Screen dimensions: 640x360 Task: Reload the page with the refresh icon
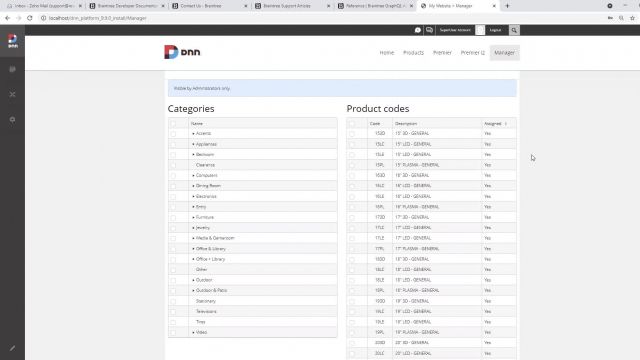[30, 18]
